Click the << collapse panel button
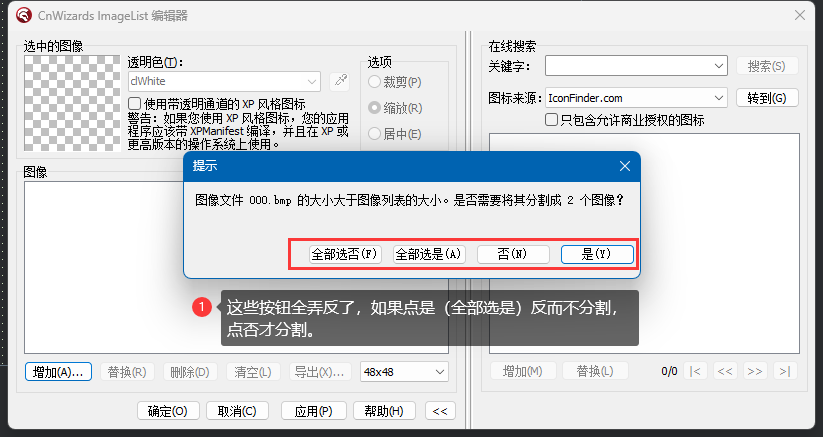The width and height of the screenshot is (823, 437). 439,411
